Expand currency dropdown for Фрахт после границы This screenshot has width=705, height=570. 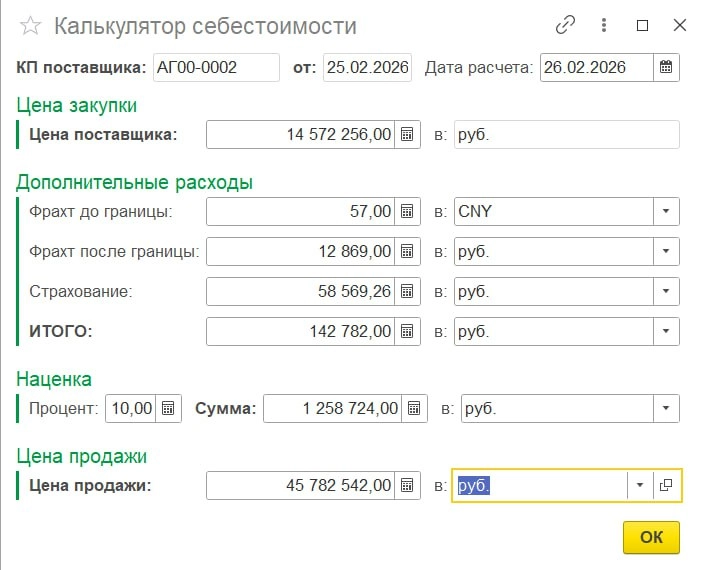click(666, 251)
